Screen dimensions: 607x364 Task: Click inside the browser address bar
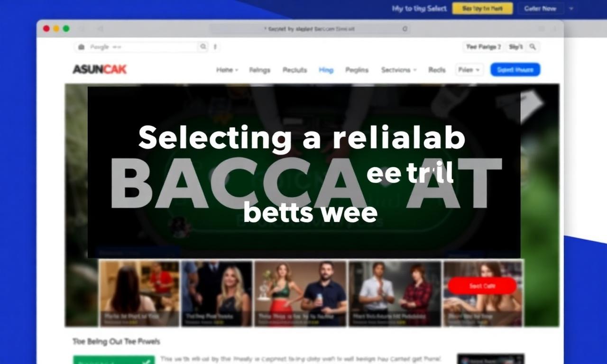[309, 29]
